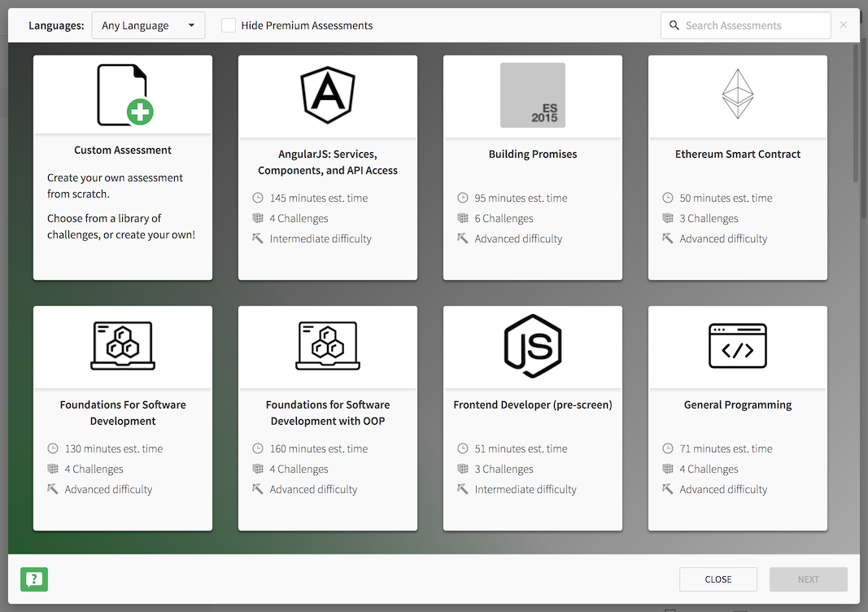Click the Foundations For Software Development laptop icon
This screenshot has height=612, width=868.
click(x=122, y=345)
